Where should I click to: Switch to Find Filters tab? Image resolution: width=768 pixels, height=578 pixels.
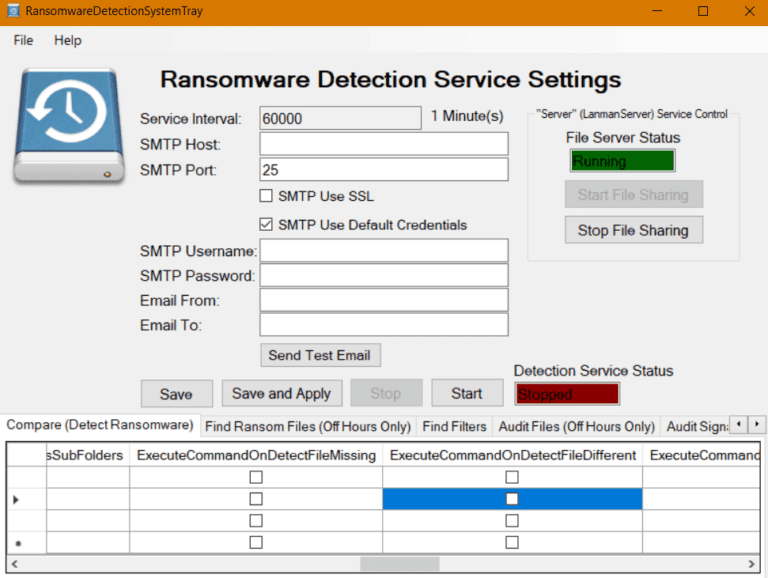(x=455, y=427)
